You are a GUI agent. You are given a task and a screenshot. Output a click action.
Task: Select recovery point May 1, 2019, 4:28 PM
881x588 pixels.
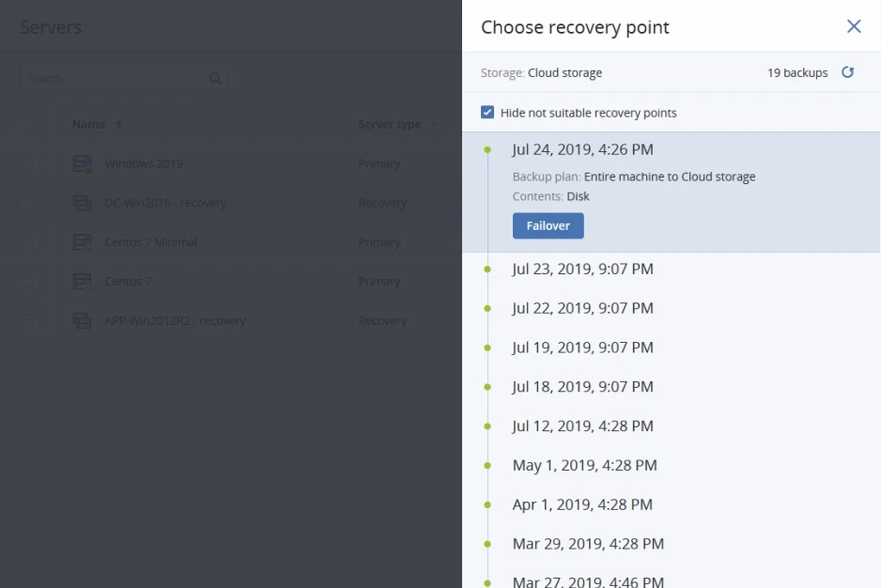(584, 466)
